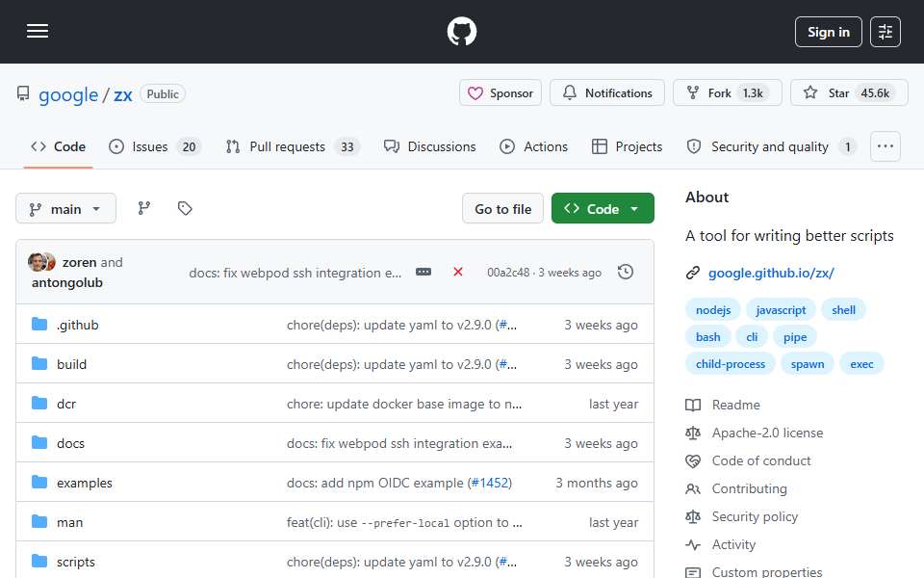Image resolution: width=924 pixels, height=578 pixels.
Task: Expand the commit message ellipsis
Action: [x=423, y=272]
